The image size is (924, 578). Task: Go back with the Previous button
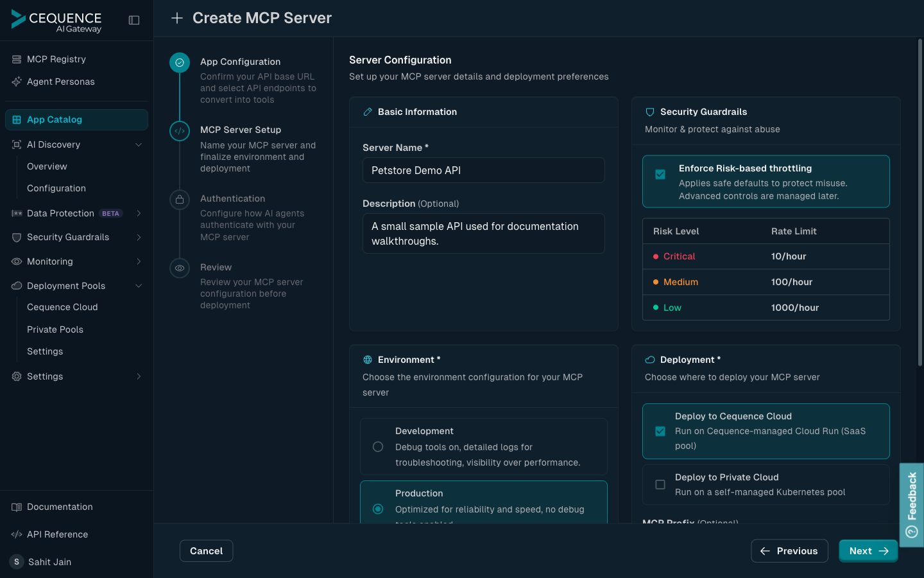point(789,551)
